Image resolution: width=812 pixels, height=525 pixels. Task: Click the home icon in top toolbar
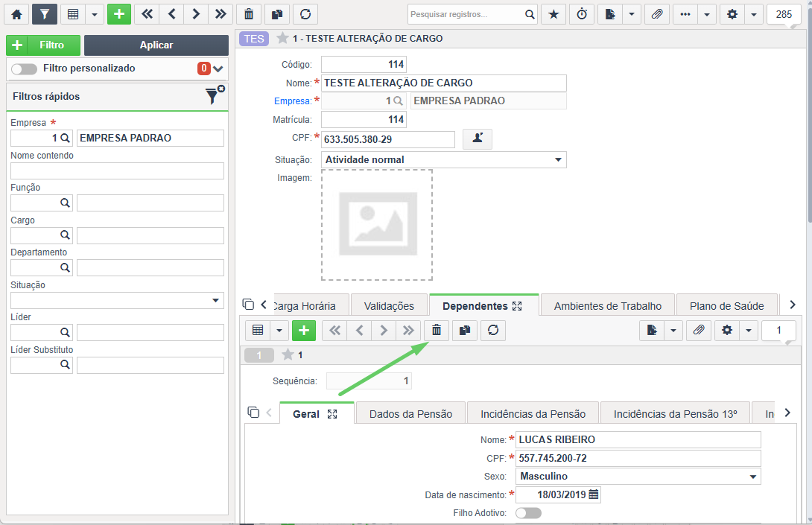point(16,14)
